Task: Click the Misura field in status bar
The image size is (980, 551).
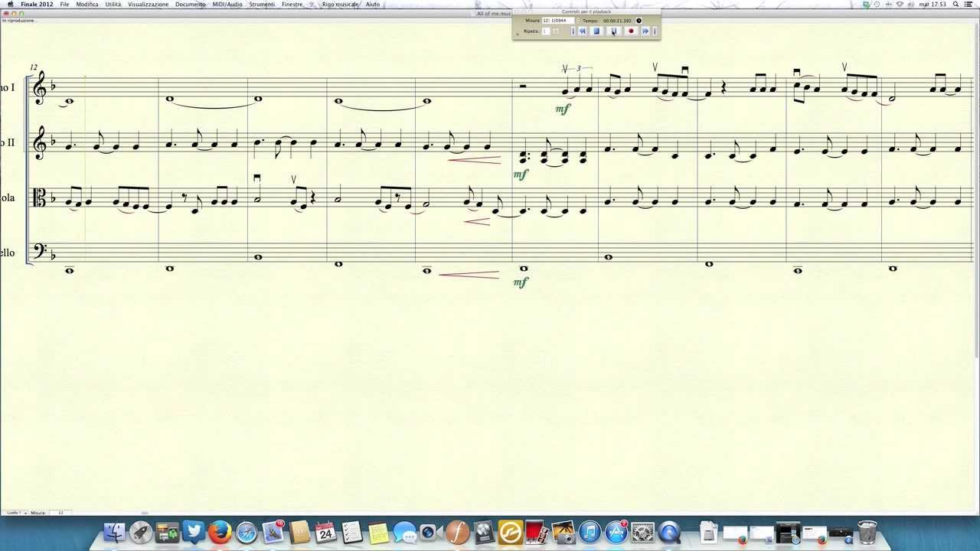Action: [x=60, y=513]
